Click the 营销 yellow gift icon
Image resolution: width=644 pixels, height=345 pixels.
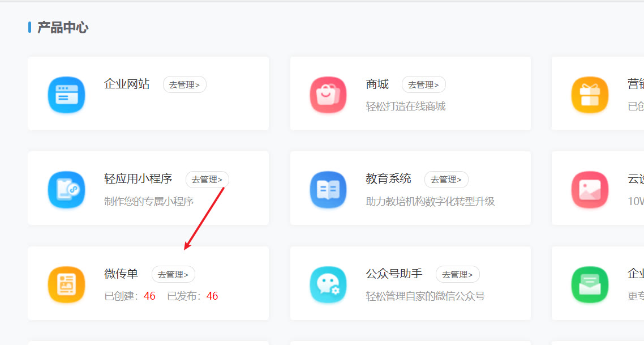pyautogui.click(x=590, y=93)
